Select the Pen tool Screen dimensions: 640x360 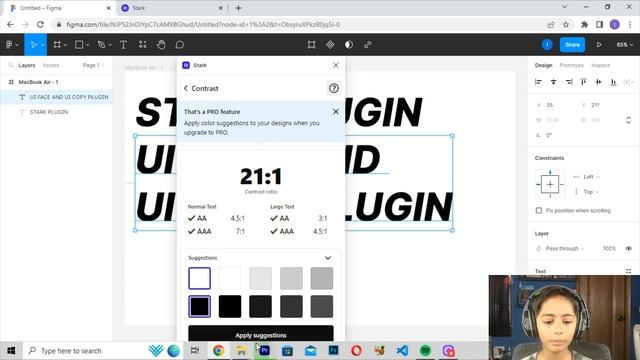(102, 44)
